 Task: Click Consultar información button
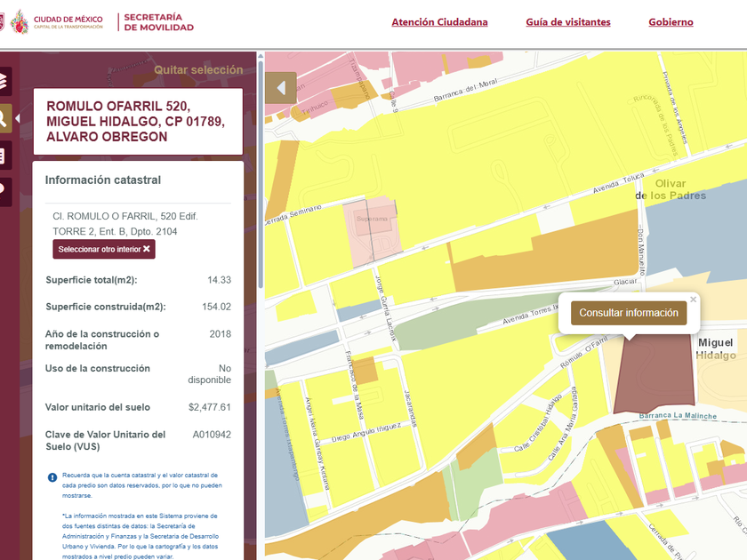coord(629,313)
